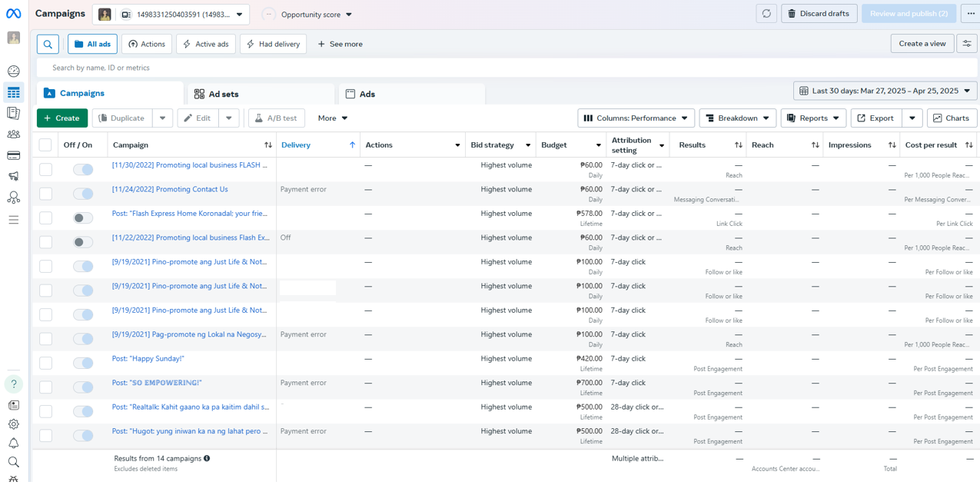The width and height of the screenshot is (980, 485).
Task: Click the Meta logo icon
Action: point(13,14)
